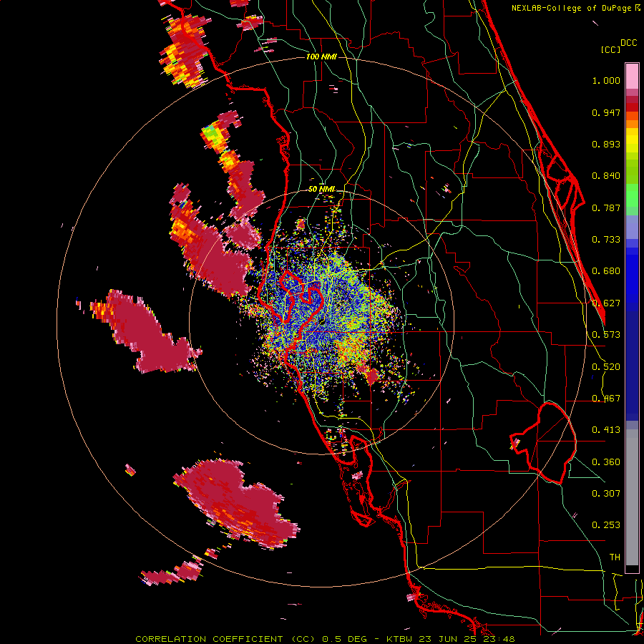Click the 0.733 legend value
Viewport: 644px width, 644px height.
point(606,240)
